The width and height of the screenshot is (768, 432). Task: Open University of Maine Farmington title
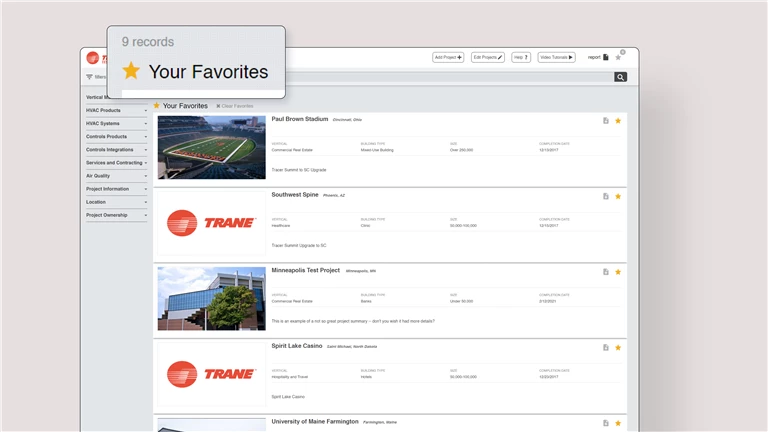pos(315,421)
